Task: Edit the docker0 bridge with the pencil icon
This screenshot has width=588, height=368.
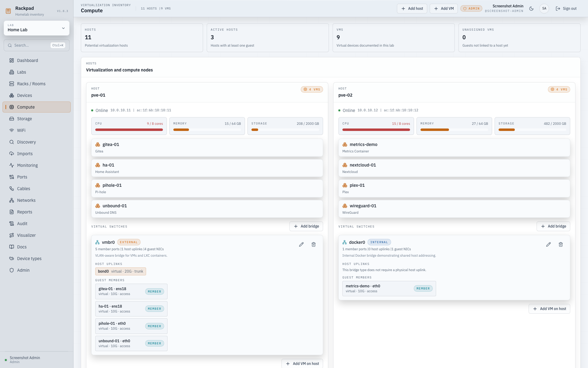Action: pyautogui.click(x=548, y=244)
